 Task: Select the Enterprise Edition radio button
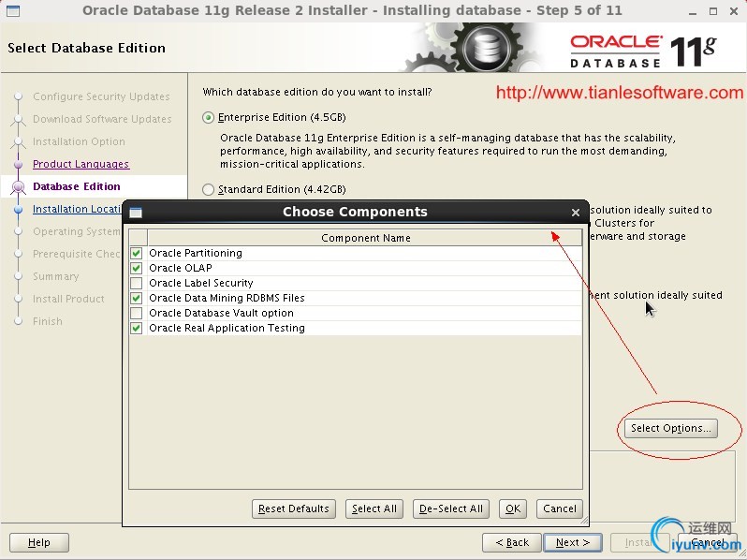coord(208,117)
